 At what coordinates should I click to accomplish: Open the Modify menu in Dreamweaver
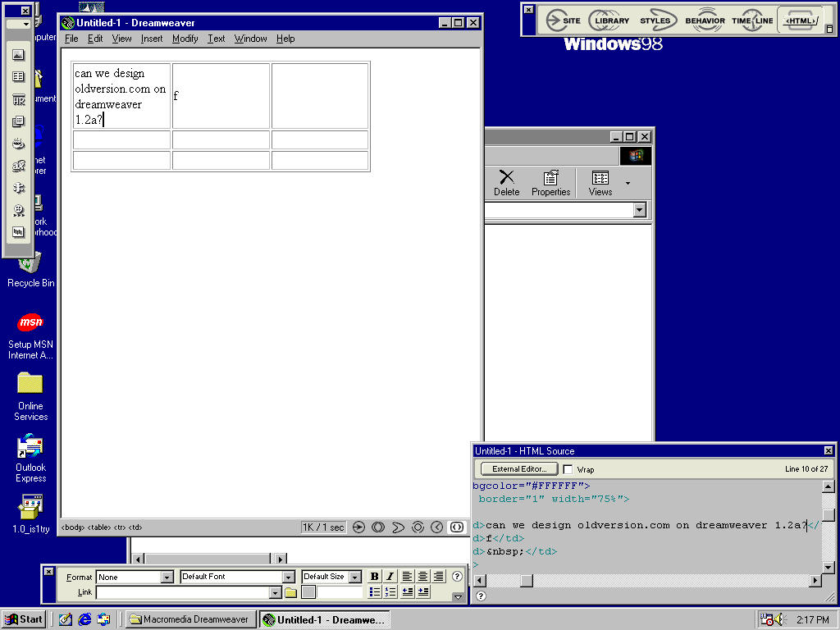185,39
